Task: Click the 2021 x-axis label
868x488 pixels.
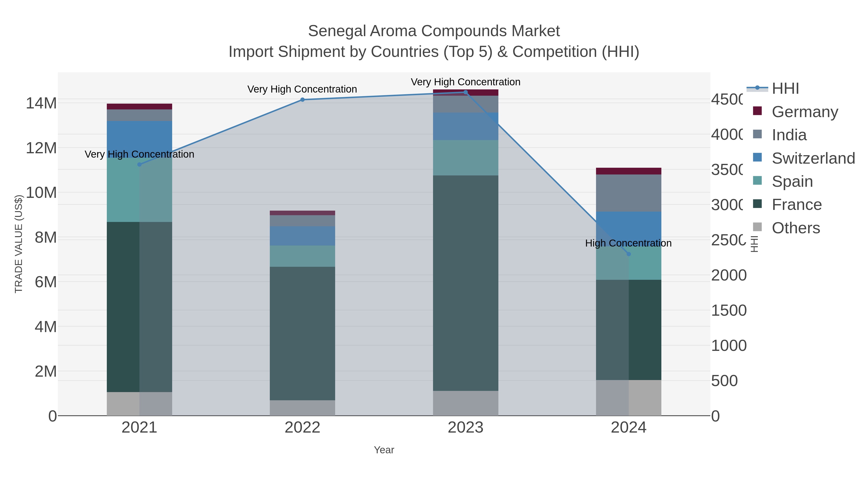Action: coord(140,428)
